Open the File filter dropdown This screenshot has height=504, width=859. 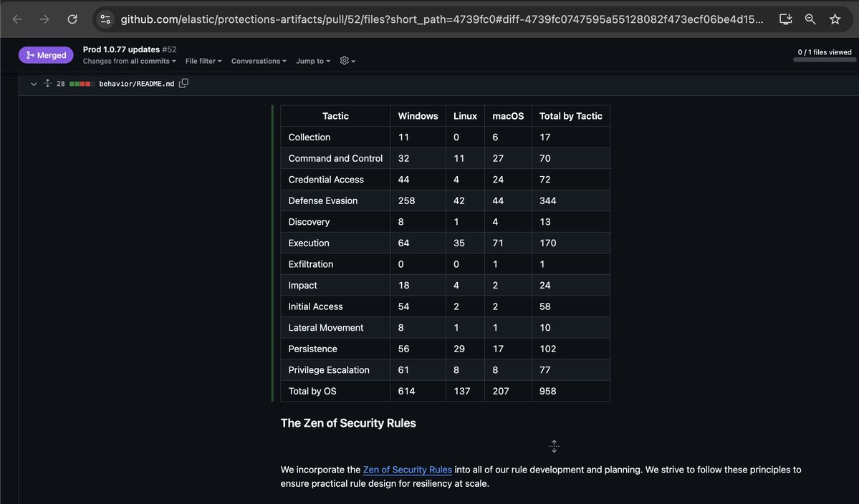(203, 61)
